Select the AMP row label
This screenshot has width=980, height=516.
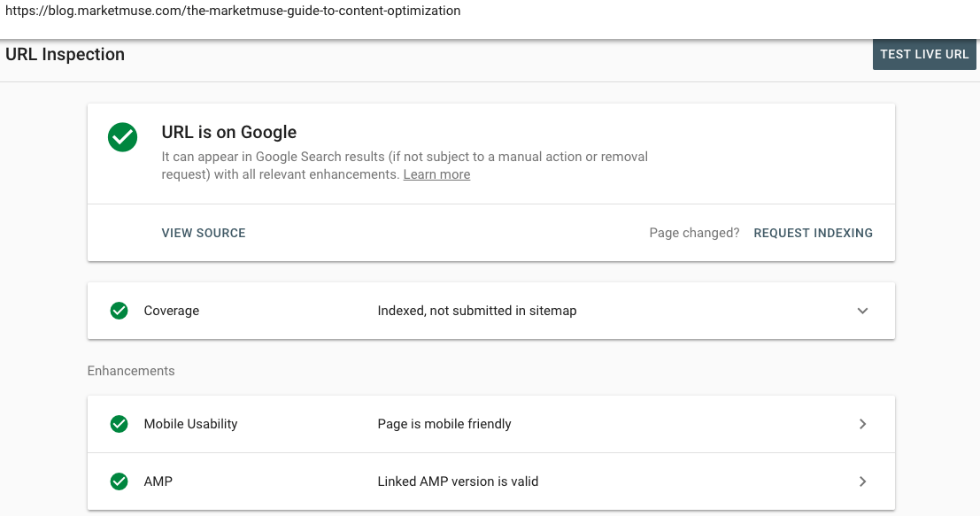[x=158, y=481]
